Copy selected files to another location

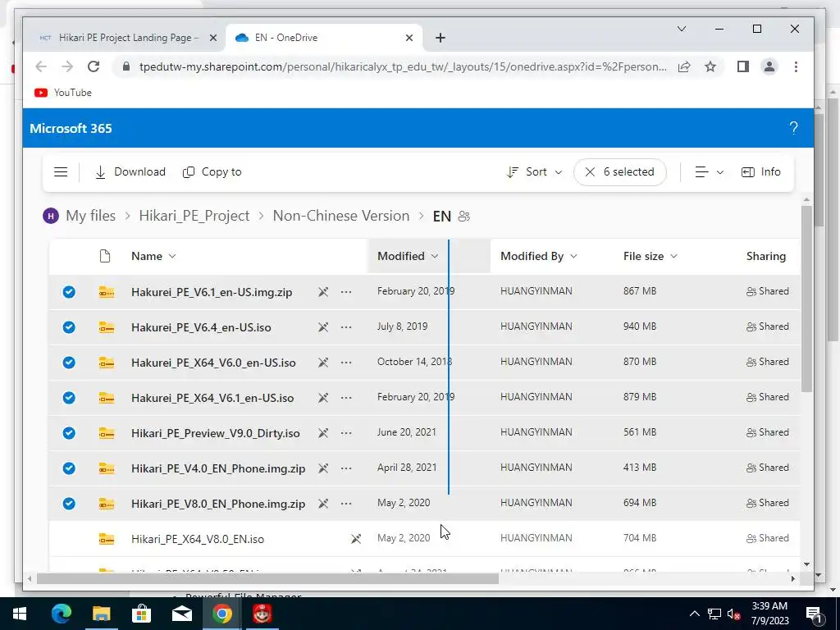pyautogui.click(x=212, y=172)
